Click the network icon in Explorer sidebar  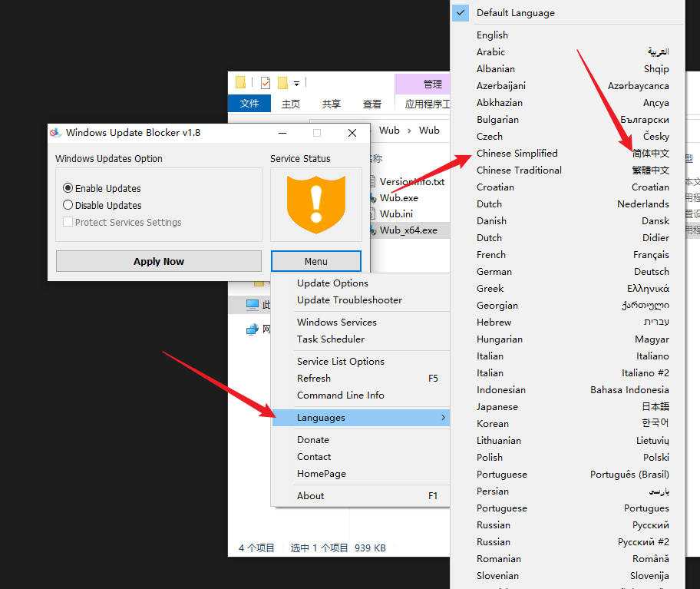(x=253, y=329)
